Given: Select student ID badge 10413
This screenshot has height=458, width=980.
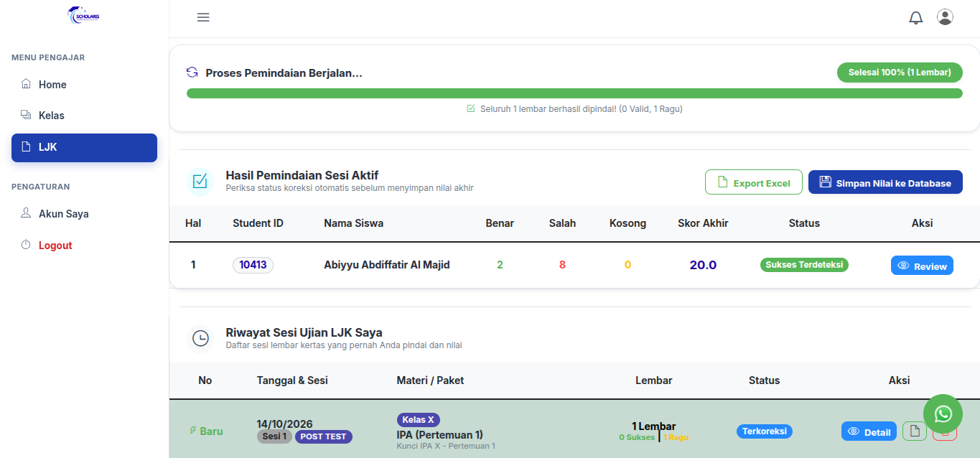Looking at the screenshot, I should click(253, 265).
